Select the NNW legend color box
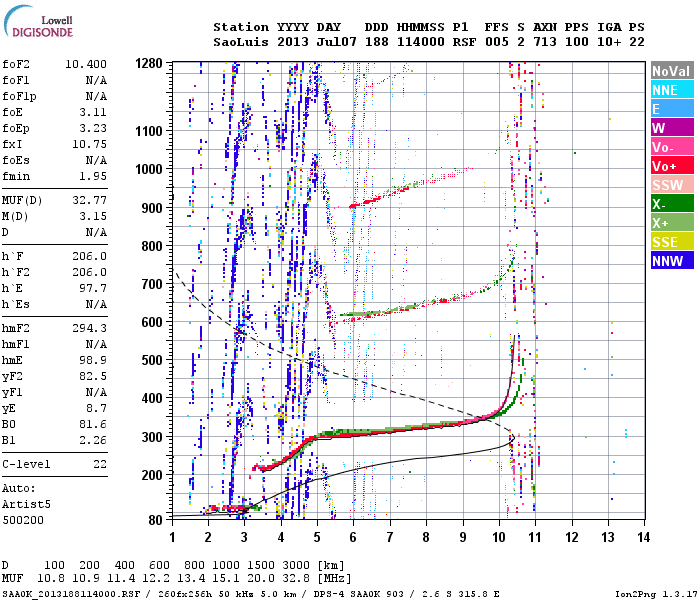 [x=672, y=260]
